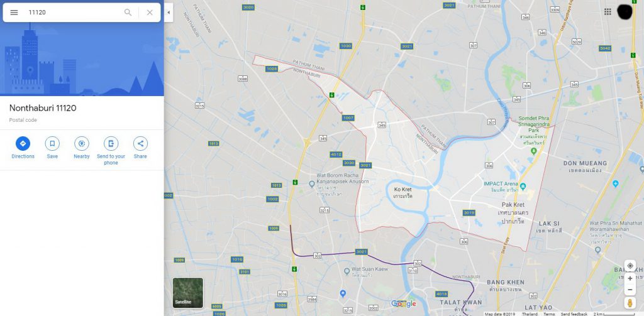Image resolution: width=644 pixels, height=316 pixels.
Task: Save Nonthaburi 11120 place
Action: coord(52,144)
